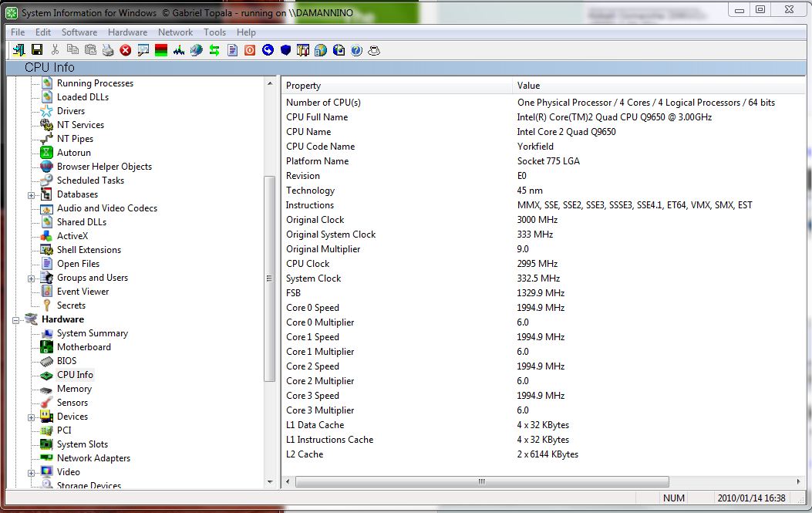Click the Print toolbar icon

coord(108,50)
